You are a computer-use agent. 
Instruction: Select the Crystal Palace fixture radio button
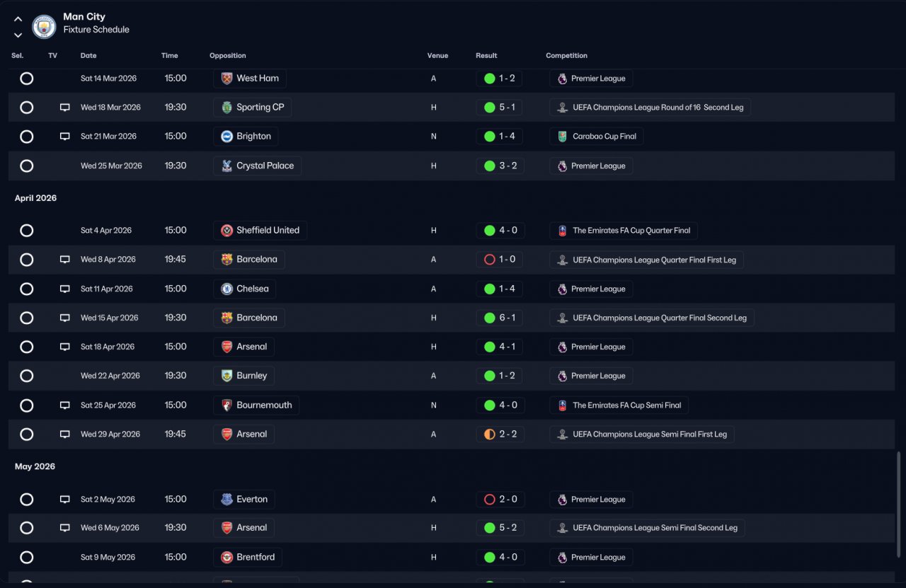(x=27, y=166)
